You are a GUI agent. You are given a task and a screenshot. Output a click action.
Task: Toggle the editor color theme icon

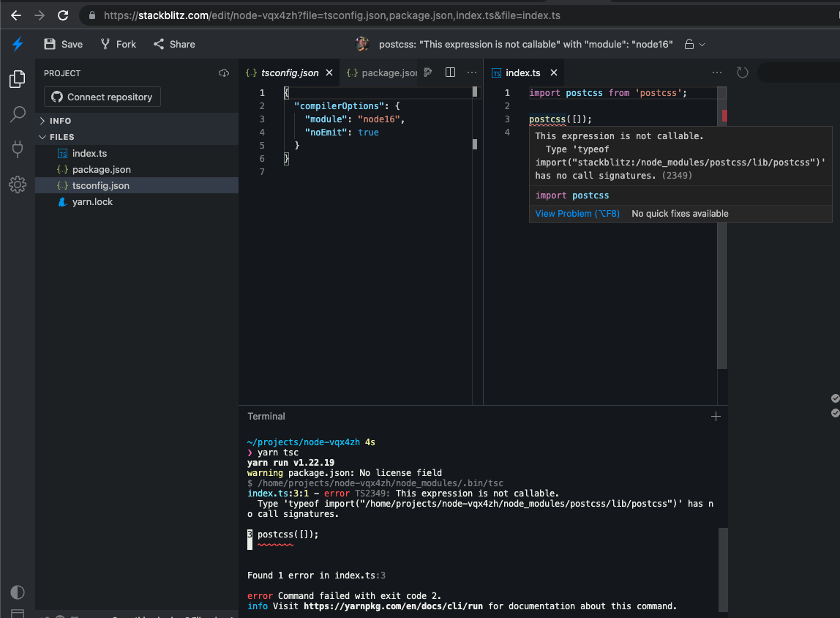coord(16,592)
